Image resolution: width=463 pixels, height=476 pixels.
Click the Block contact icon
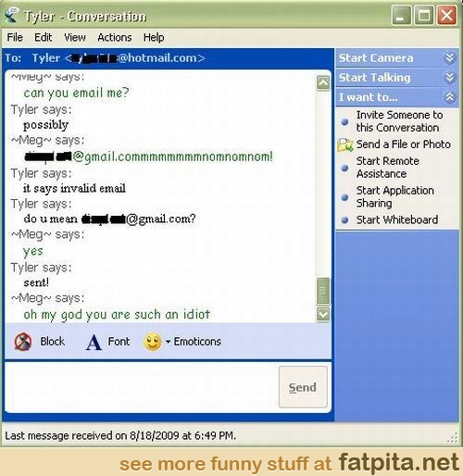click(23, 342)
